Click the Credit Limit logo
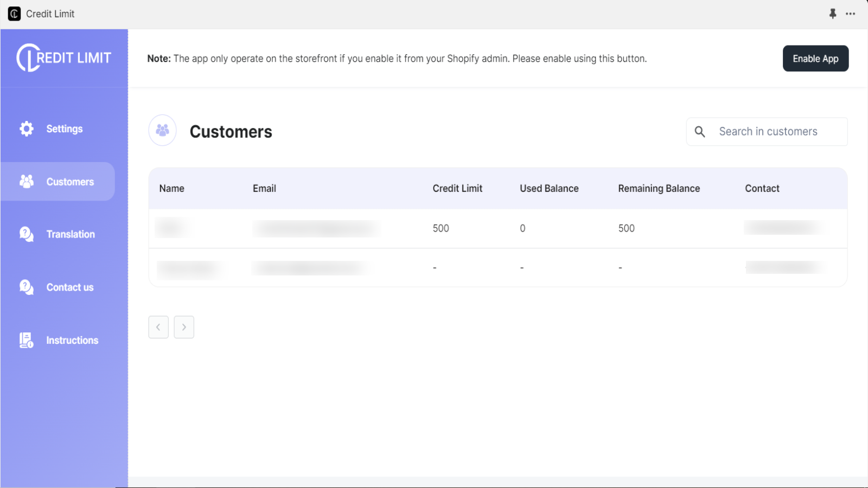This screenshot has height=488, width=868. pyautogui.click(x=63, y=57)
